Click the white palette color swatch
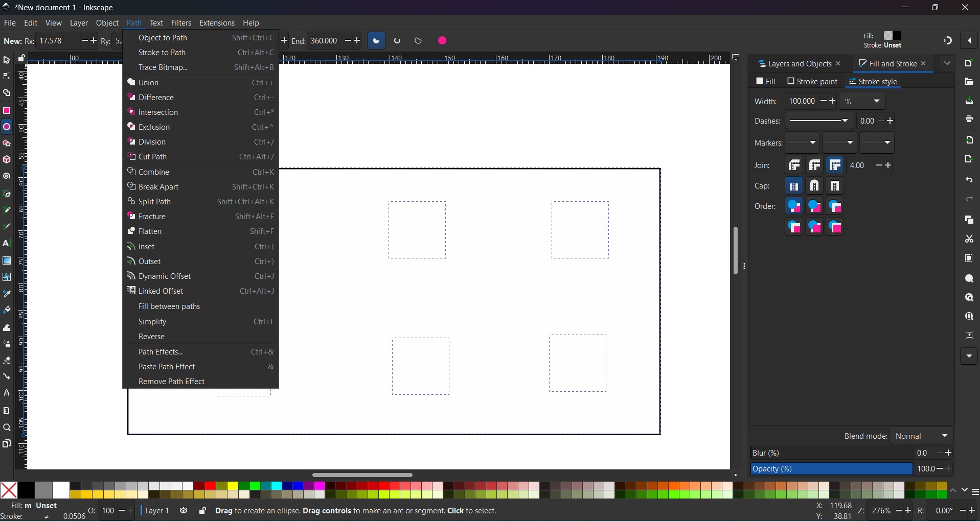The image size is (980, 522). tap(61, 490)
